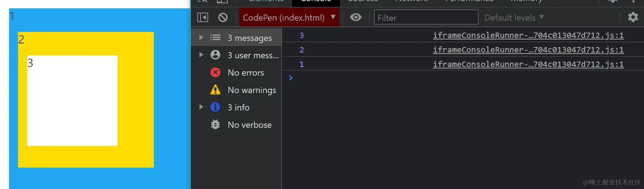Open the CodePen (index.html) context dropdown

coord(289,17)
